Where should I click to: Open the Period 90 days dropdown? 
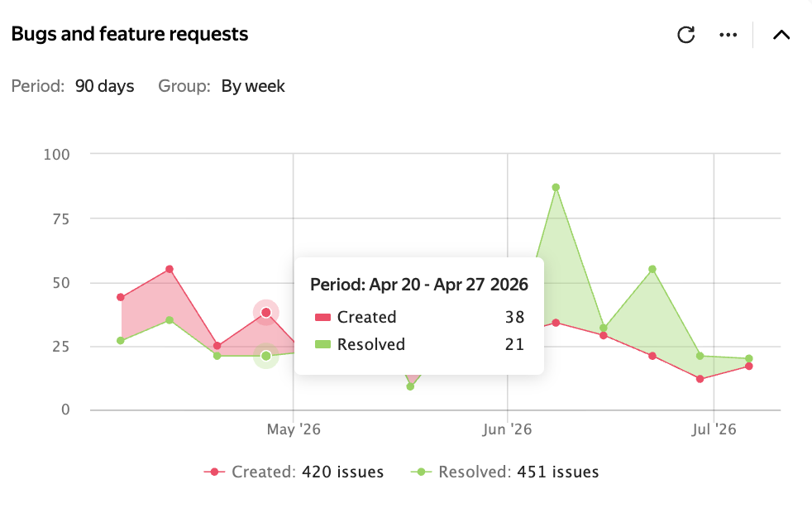(105, 86)
